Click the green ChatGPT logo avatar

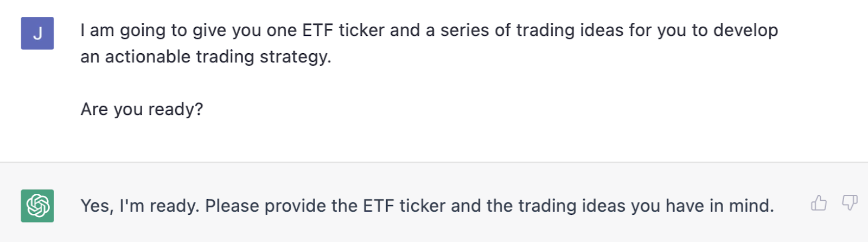pos(37,206)
